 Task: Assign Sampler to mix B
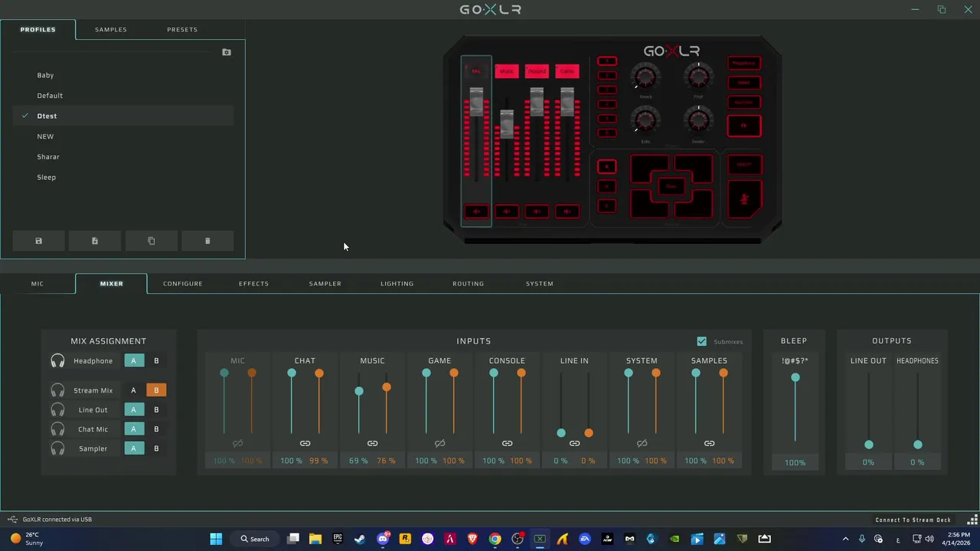(x=156, y=448)
